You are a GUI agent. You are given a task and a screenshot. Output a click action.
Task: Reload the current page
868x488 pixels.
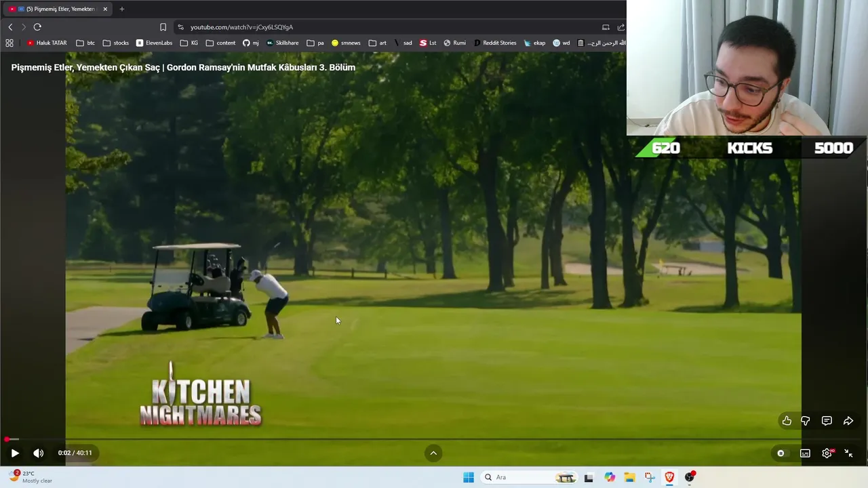click(x=37, y=27)
